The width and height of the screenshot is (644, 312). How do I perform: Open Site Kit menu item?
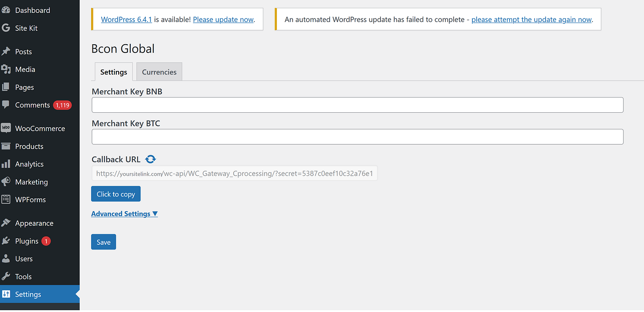[x=26, y=28]
